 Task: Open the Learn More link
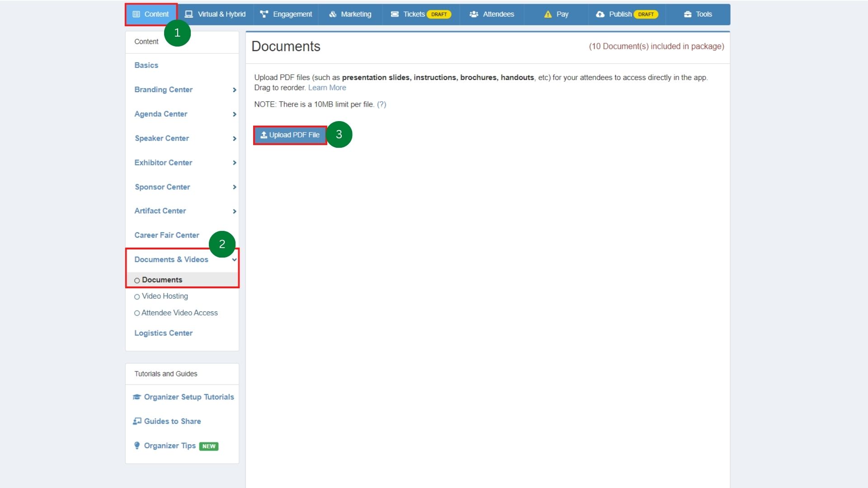[x=327, y=88]
